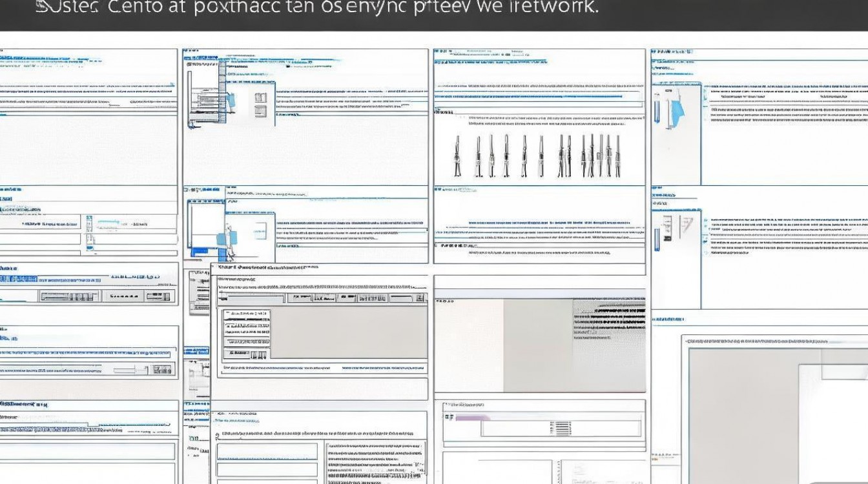This screenshot has height=484, width=868.
Task: Click the upper of two stacked square icons
Action: 261,97
